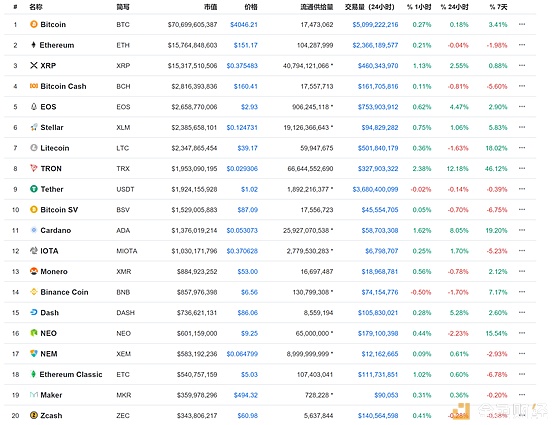Viewport: 553px width, 425px height.
Task: Open the Ethereum Classic name link
Action: [71, 374]
